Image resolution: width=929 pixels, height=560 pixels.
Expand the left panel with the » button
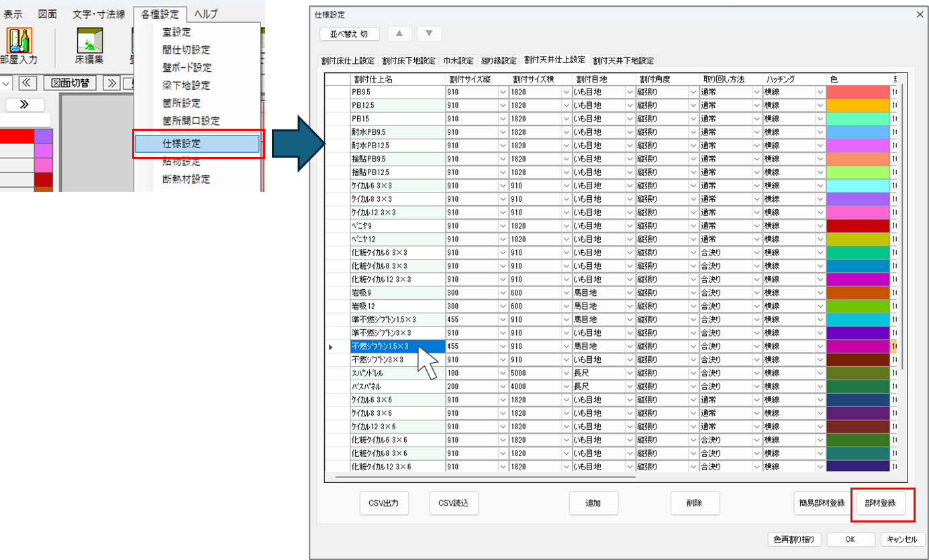click(x=24, y=105)
